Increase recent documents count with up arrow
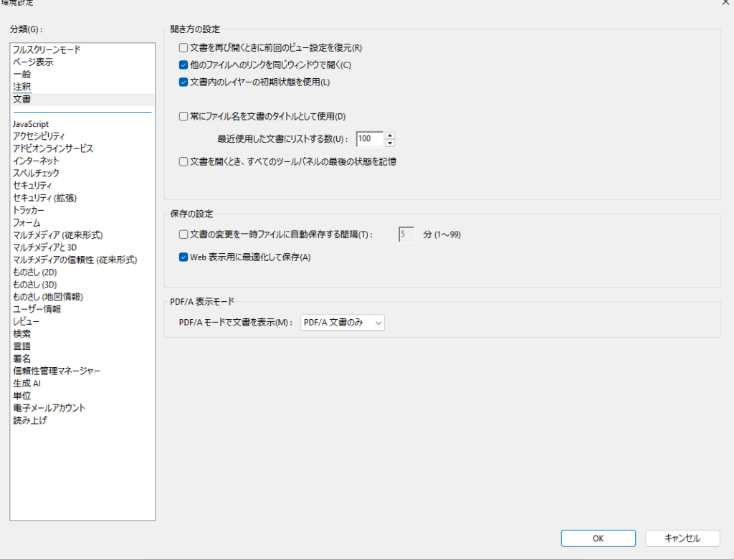The image size is (734, 560). 390,136
